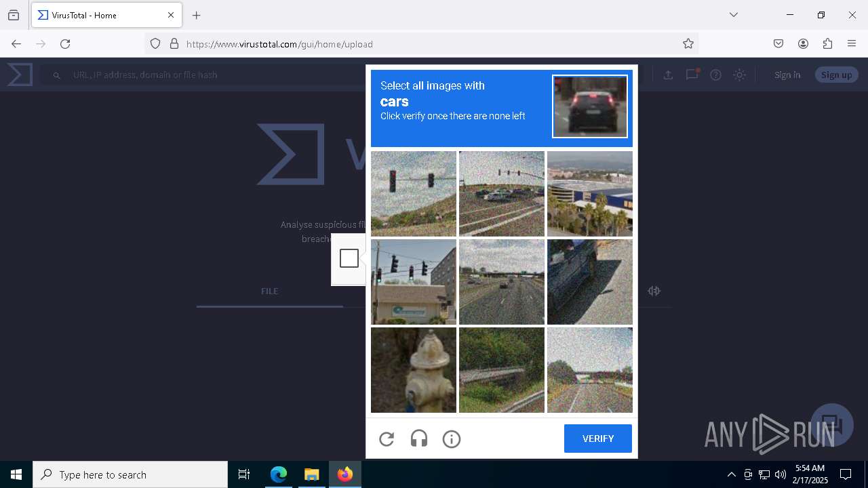
Task: Open captcha help info icon
Action: pyautogui.click(x=452, y=439)
